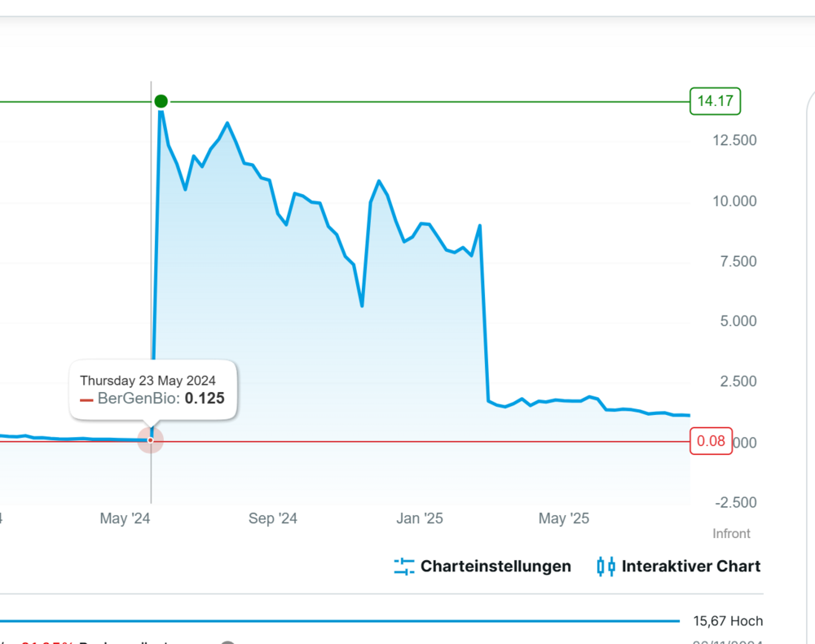Select the May '24 x-axis label
The height and width of the screenshot is (644, 815).
pos(125,518)
